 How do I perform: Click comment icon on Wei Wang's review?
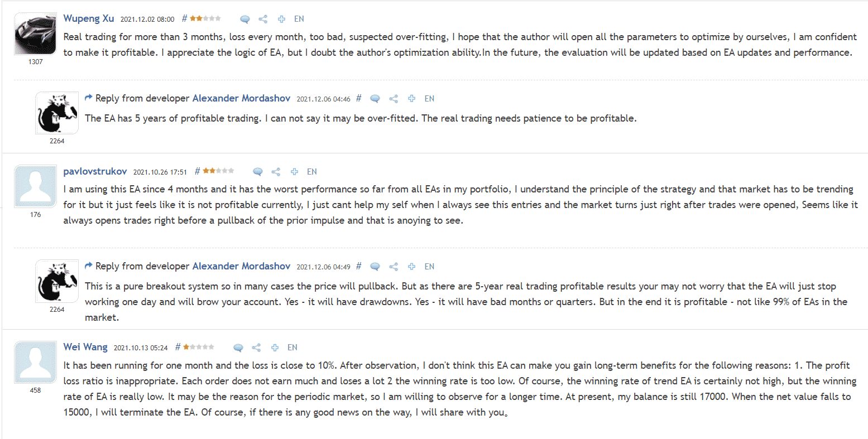pos(238,348)
